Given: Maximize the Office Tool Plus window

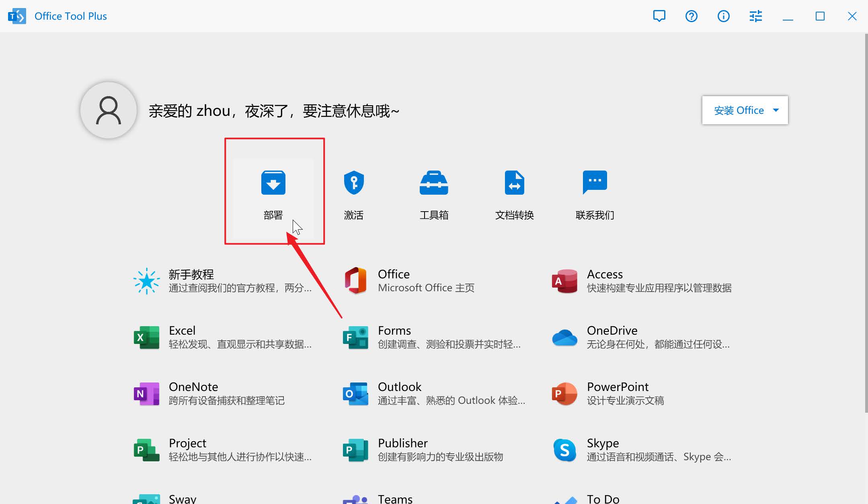Looking at the screenshot, I should [x=820, y=16].
